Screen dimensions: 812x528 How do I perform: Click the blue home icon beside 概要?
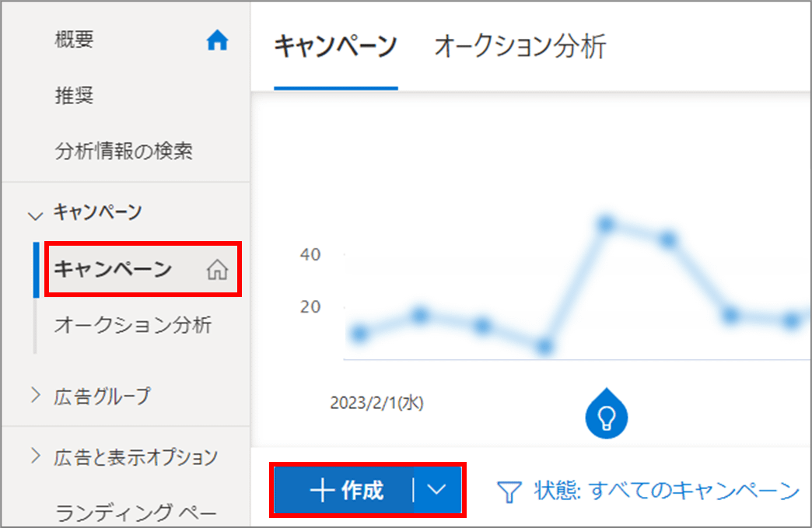pos(217,40)
